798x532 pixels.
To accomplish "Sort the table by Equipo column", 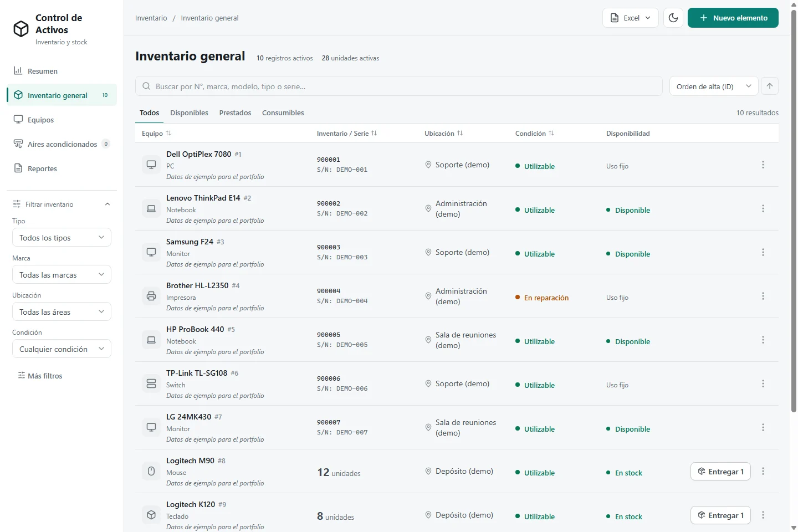I will coord(157,134).
